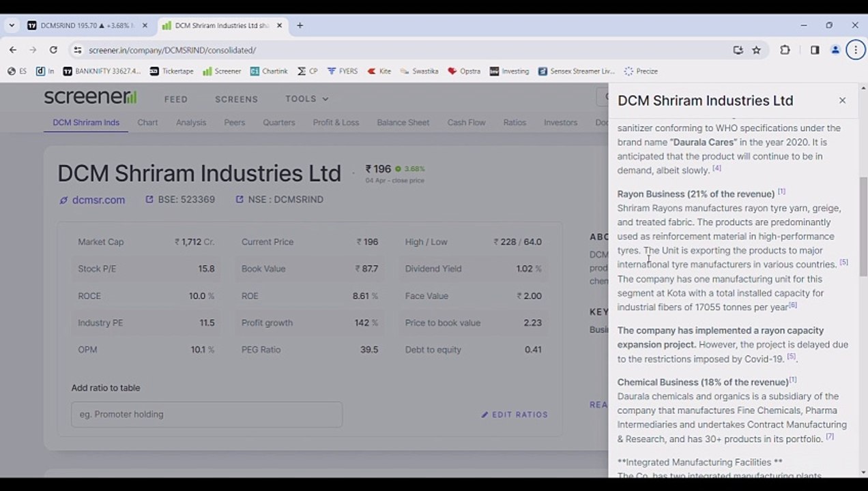Go forward in browser history
This screenshot has width=868, height=491.
[33, 50]
